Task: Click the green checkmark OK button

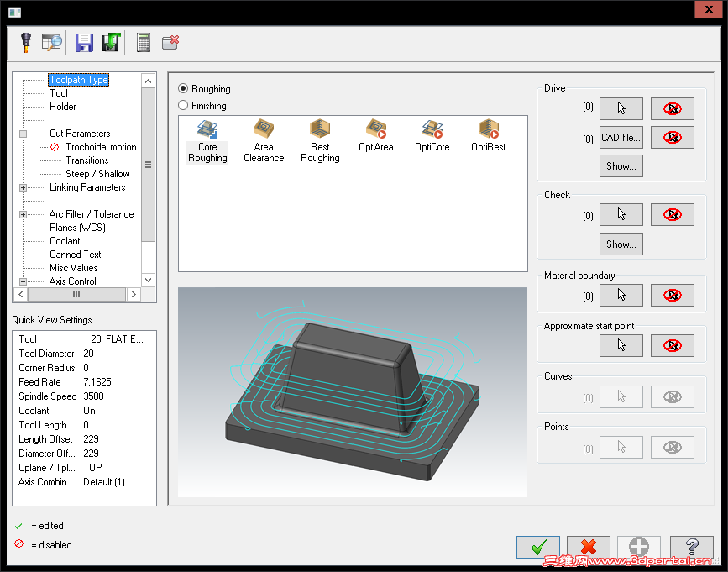Action: coord(538,548)
